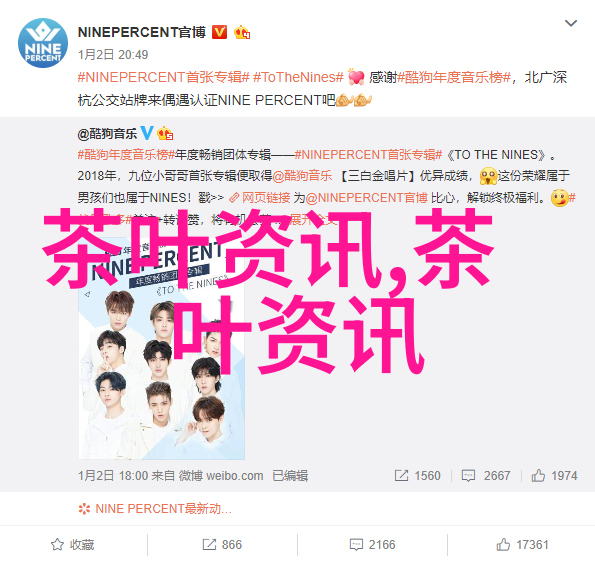
Task: Click the repost icon showing 1560
Action: [x=417, y=475]
